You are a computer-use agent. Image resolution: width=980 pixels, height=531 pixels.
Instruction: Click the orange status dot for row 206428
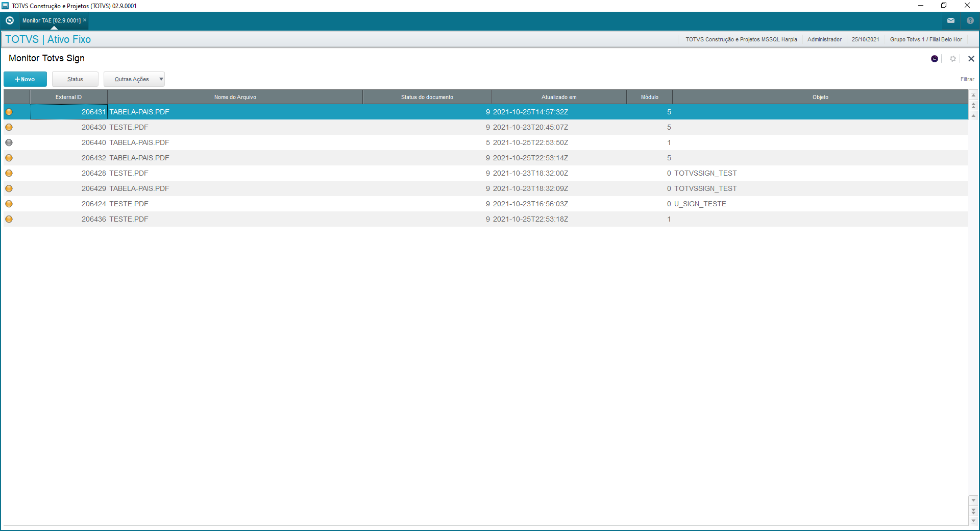pyautogui.click(x=9, y=173)
